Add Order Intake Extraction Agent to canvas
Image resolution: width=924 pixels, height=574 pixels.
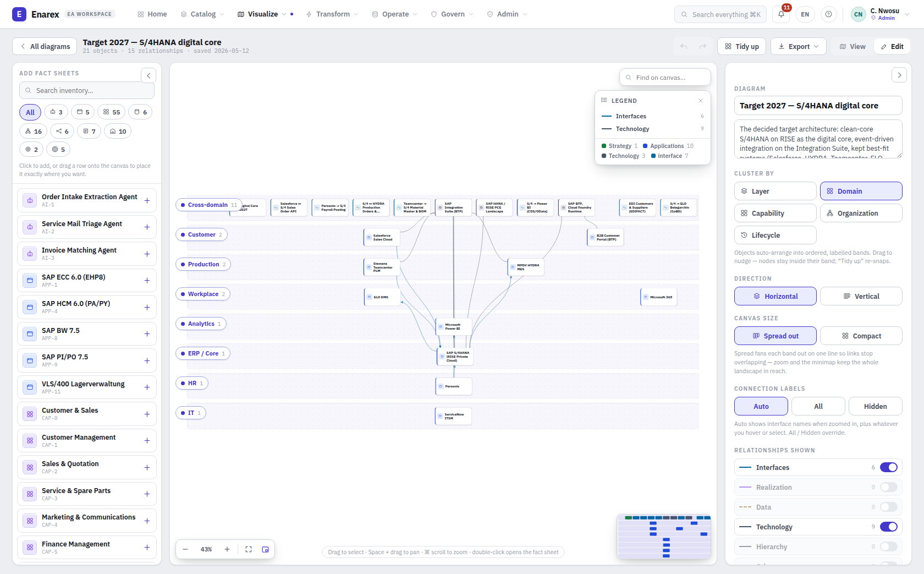tap(147, 200)
